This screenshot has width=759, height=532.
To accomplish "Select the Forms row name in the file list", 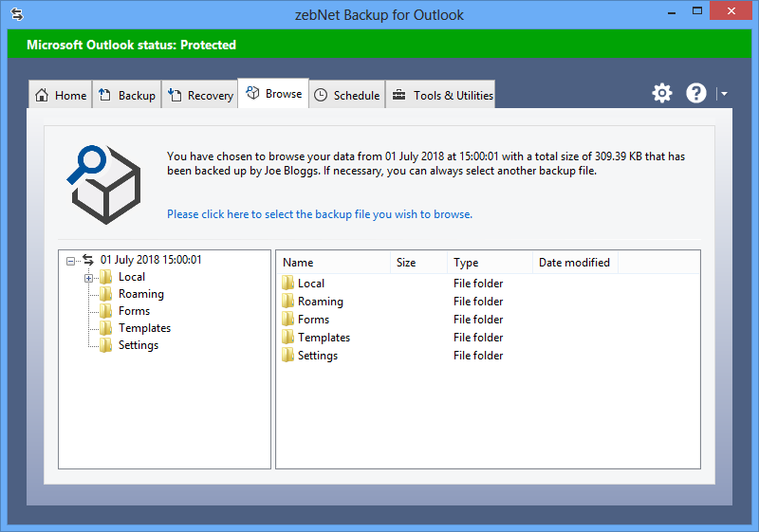I will (x=313, y=320).
